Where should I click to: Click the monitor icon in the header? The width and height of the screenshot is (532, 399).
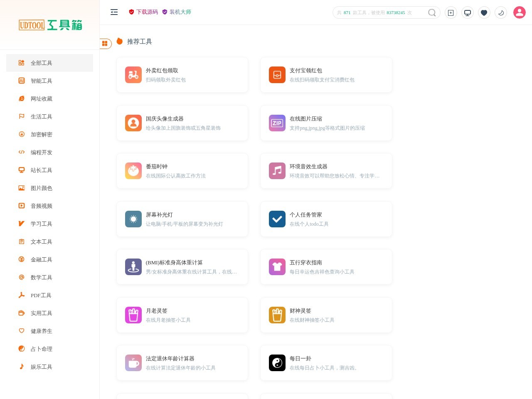click(x=468, y=12)
